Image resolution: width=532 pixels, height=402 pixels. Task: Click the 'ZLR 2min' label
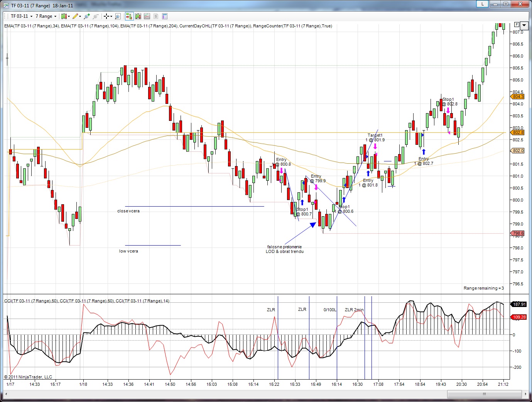click(354, 310)
